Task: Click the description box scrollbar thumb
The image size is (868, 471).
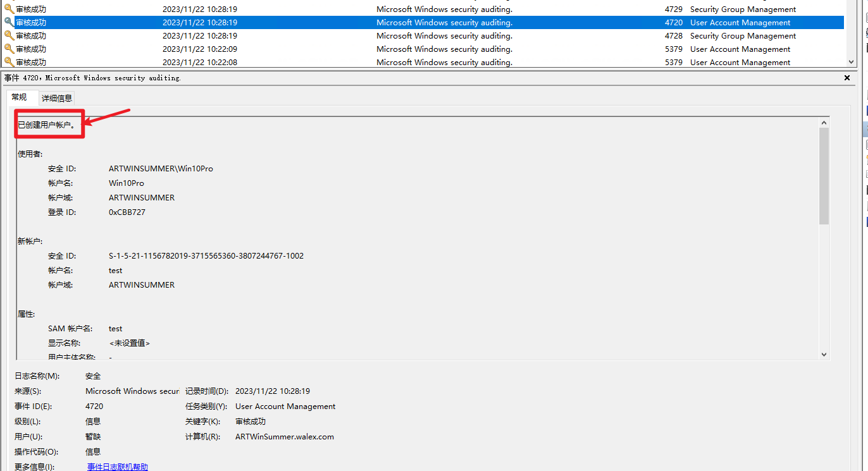Action: 824,176
